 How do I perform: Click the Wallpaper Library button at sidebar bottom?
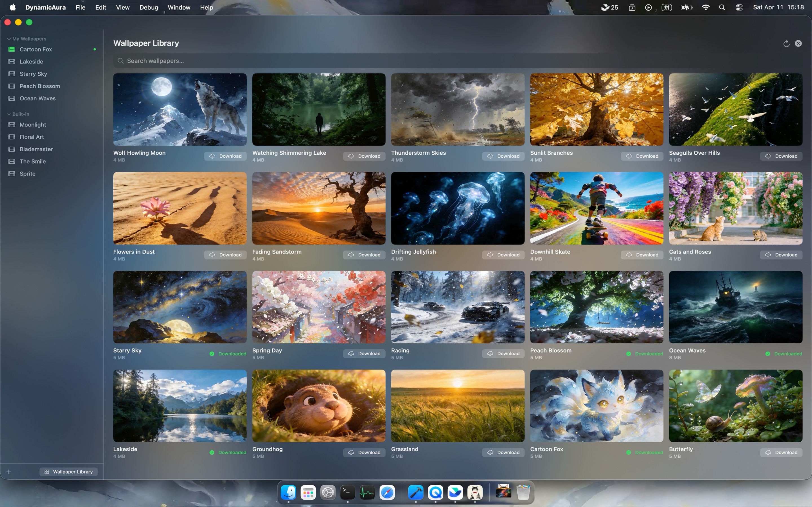[x=69, y=472]
